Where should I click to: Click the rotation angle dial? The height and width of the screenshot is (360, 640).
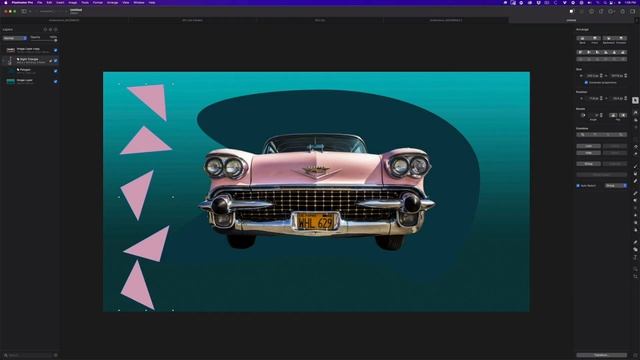tap(582, 115)
